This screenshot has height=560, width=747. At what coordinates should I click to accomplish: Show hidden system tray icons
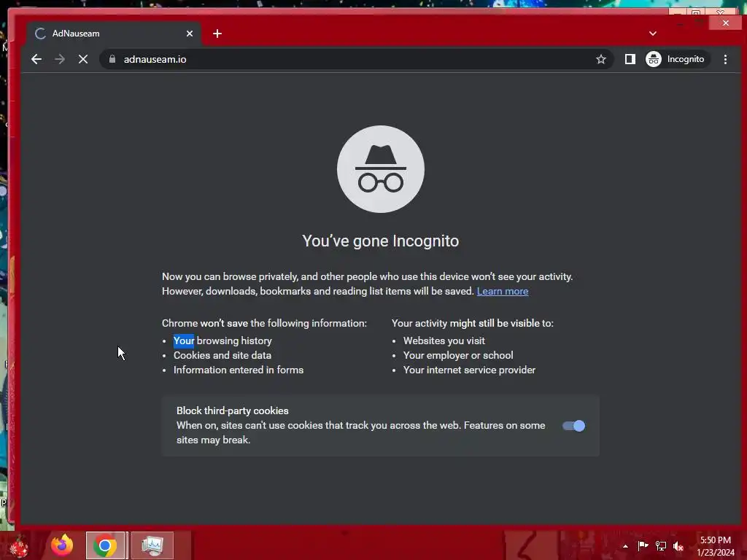(625, 546)
